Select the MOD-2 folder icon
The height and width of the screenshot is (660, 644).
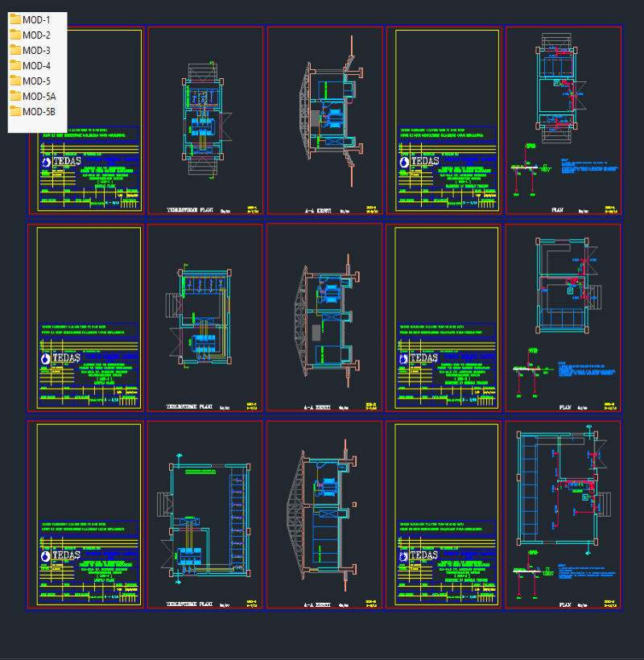(15, 35)
